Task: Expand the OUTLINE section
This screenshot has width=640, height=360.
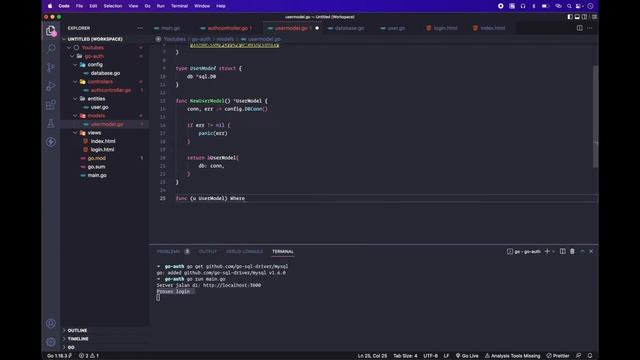Action: tap(77, 330)
